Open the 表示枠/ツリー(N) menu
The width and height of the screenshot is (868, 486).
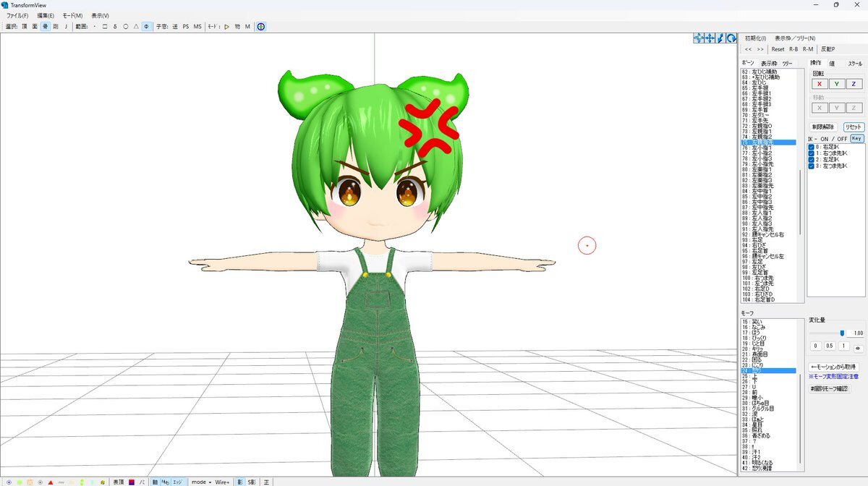tap(794, 38)
